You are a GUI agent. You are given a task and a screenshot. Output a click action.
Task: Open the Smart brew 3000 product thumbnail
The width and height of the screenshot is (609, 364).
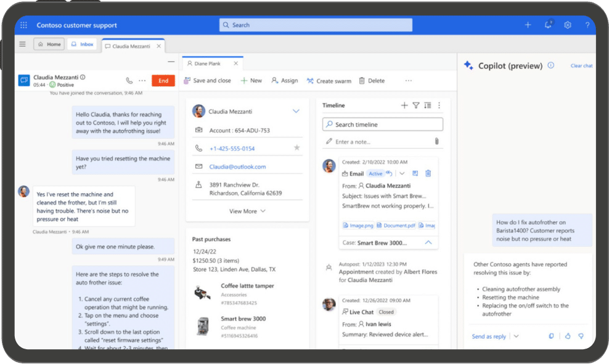(202, 326)
